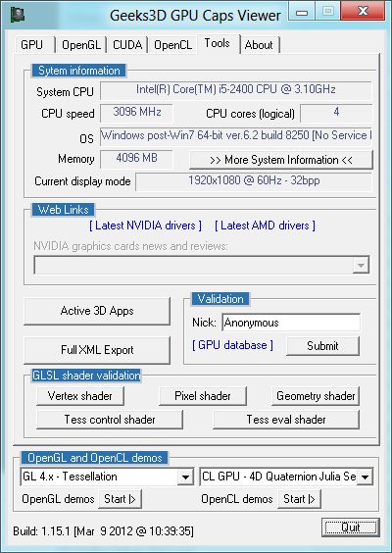Image resolution: width=392 pixels, height=553 pixels.
Task: Start the OpenCL demo
Action: click(299, 499)
